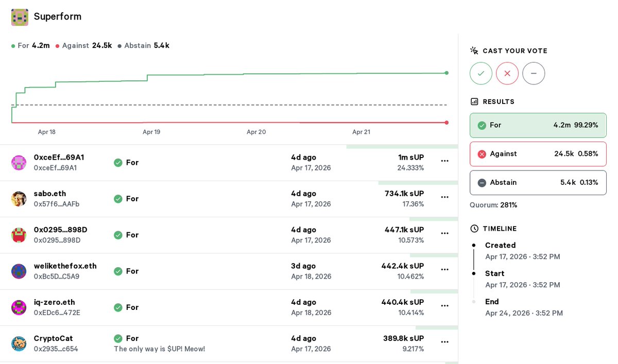Open welikethefox.eth voter profile name
618x364 pixels.
tap(65, 266)
